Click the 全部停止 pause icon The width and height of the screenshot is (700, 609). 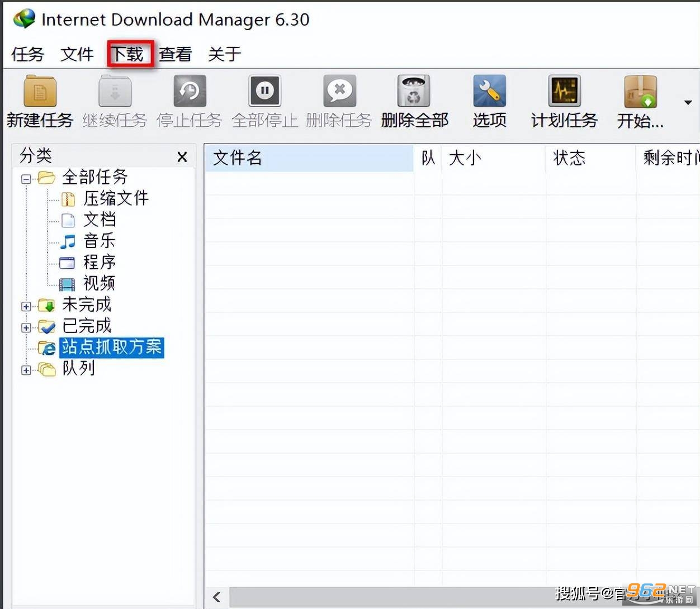[x=264, y=91]
